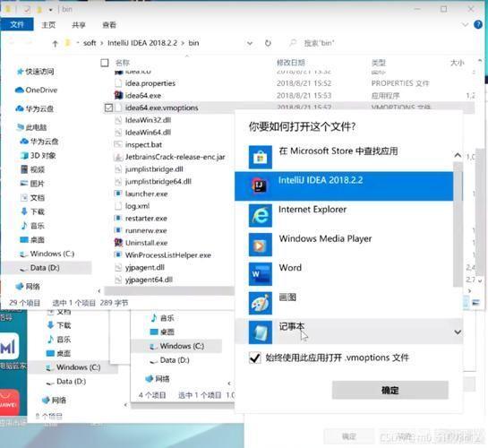Open 快速访问 in navigation pane
Viewport: 488px width, 448px height.
point(39,72)
